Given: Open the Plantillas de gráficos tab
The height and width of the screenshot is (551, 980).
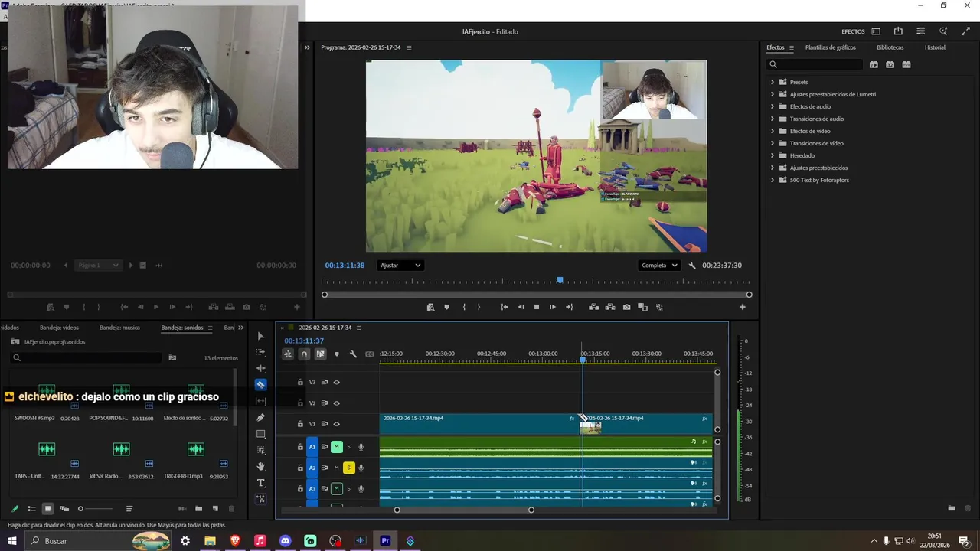Looking at the screenshot, I should coord(830,47).
